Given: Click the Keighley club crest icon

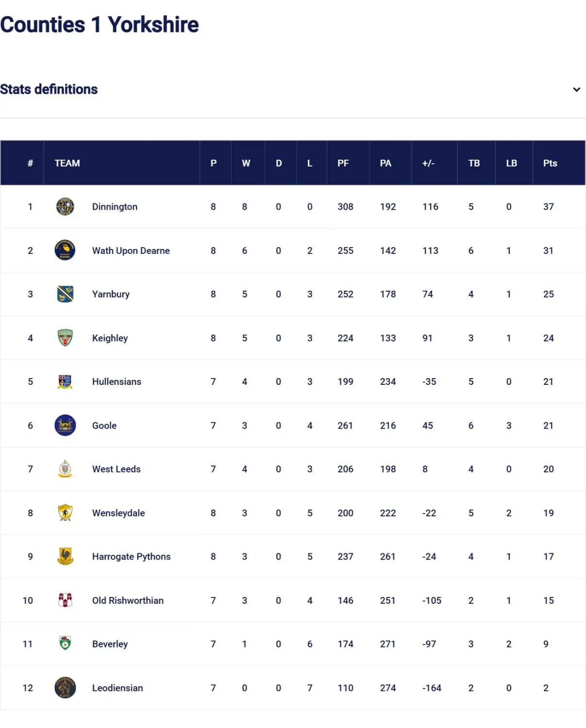Looking at the screenshot, I should (x=65, y=338).
